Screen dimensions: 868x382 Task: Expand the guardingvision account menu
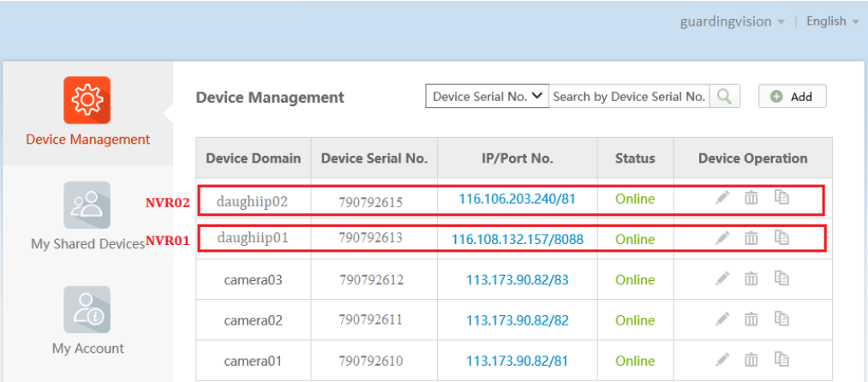[732, 21]
